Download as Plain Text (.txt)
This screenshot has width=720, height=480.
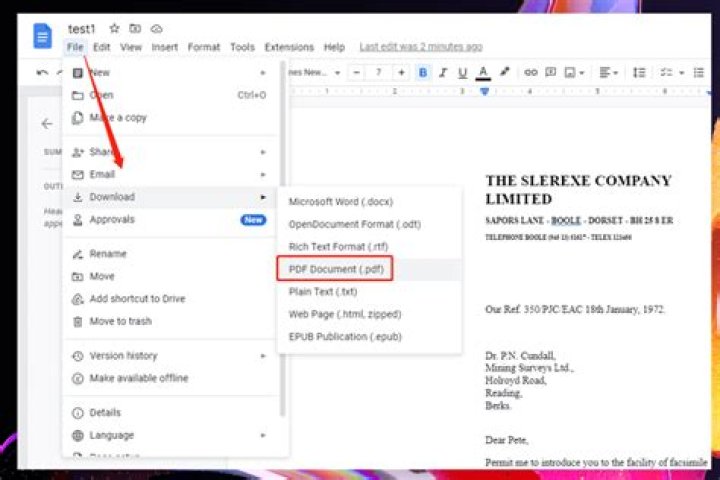(x=369, y=292)
